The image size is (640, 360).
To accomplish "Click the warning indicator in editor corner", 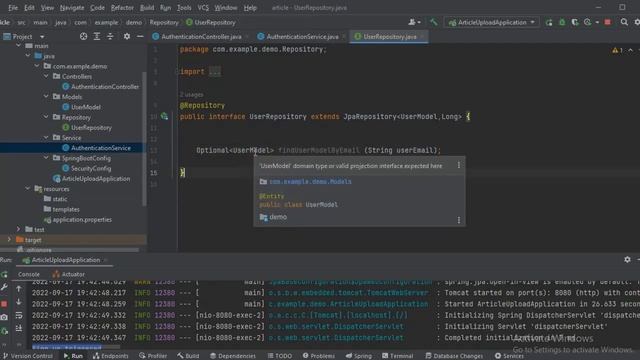I will coord(617,50).
